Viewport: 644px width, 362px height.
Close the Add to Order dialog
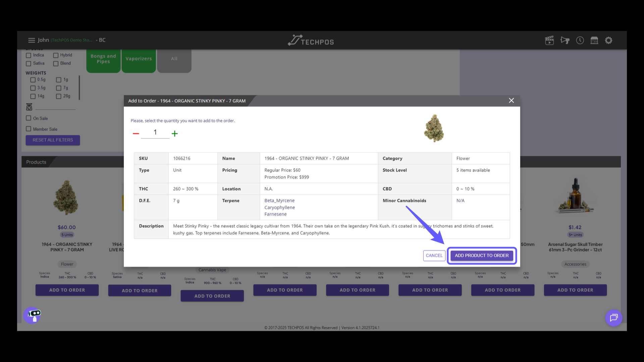tap(511, 101)
